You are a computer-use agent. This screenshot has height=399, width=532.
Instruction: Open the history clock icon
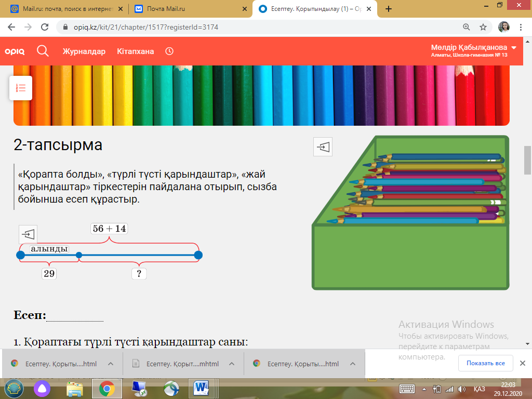click(169, 51)
